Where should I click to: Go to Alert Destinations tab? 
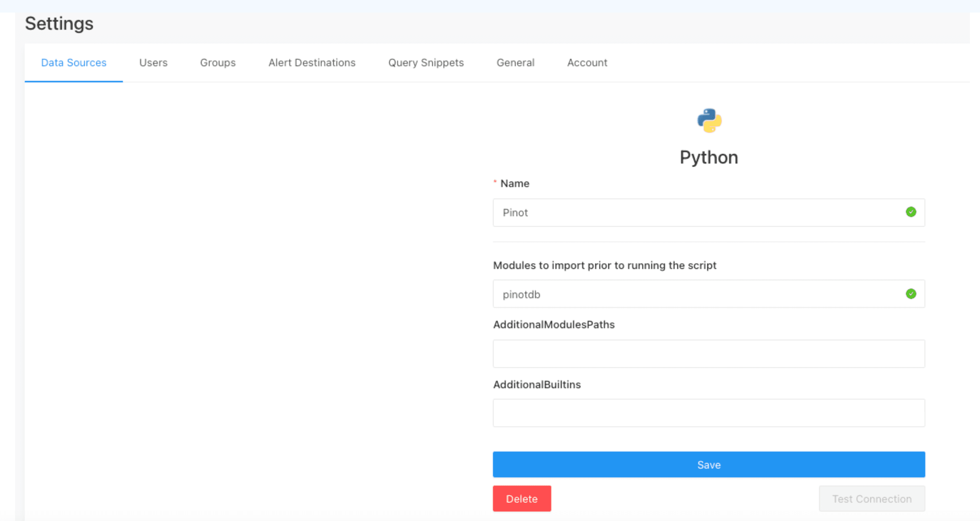tap(312, 62)
